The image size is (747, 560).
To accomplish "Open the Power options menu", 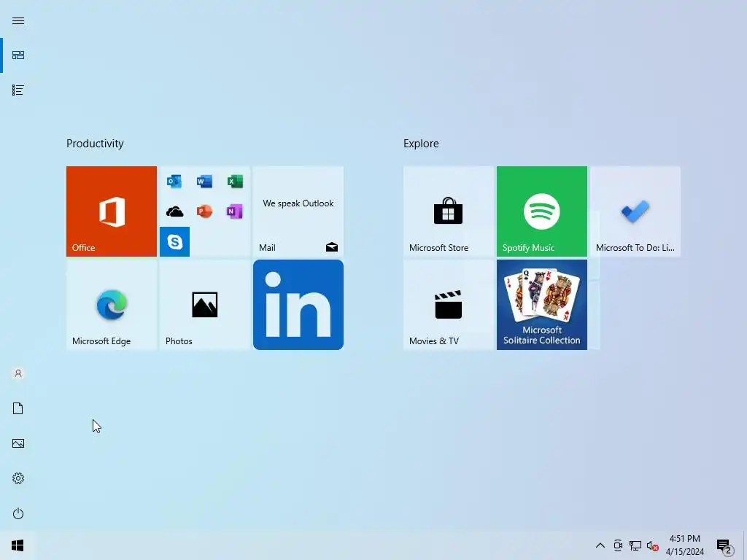I will coord(18,513).
